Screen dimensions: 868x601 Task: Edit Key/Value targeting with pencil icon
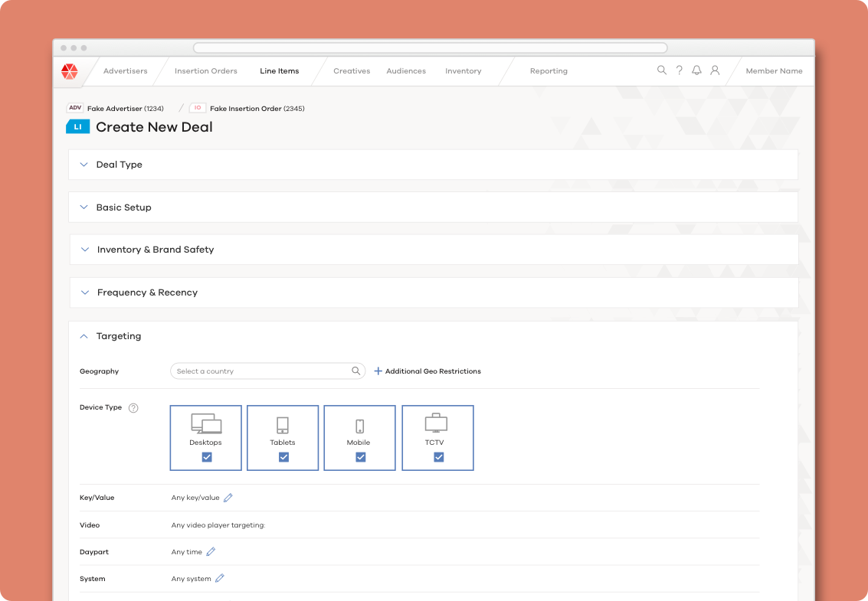coord(228,498)
